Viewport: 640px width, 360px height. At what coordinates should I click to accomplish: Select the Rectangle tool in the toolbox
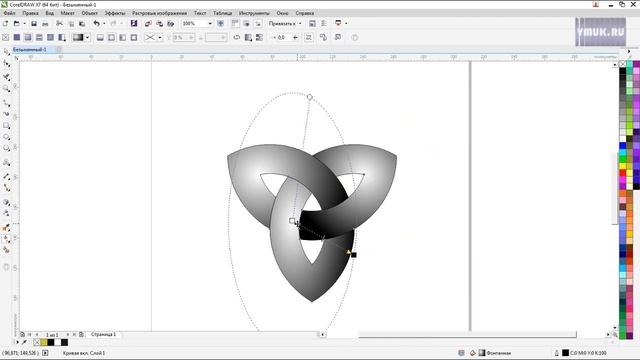(x=6, y=126)
